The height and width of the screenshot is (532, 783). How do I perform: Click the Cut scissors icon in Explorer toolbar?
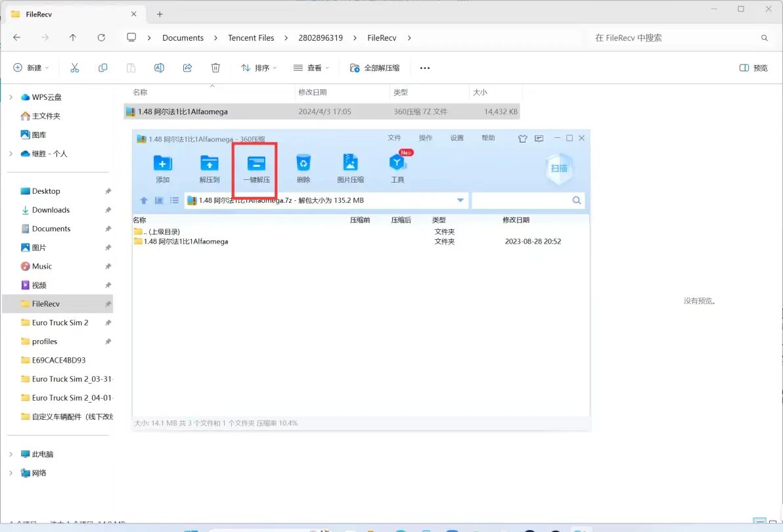click(x=74, y=68)
